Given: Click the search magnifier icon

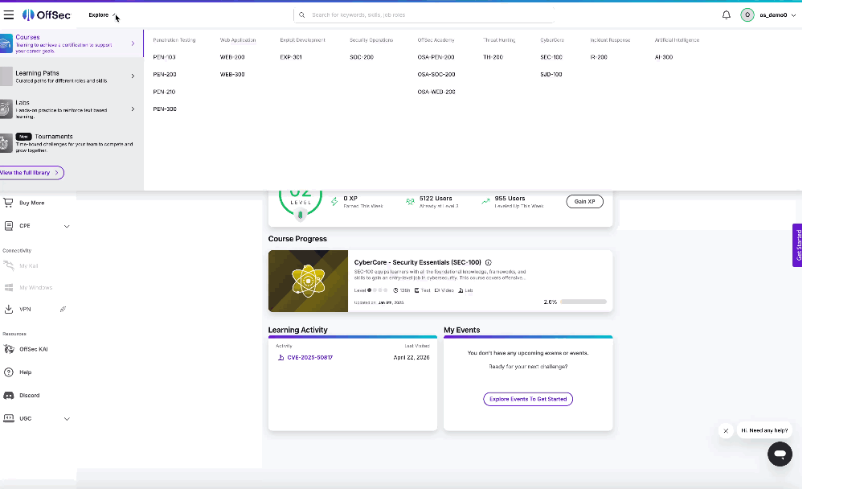Looking at the screenshot, I should pyautogui.click(x=301, y=15).
